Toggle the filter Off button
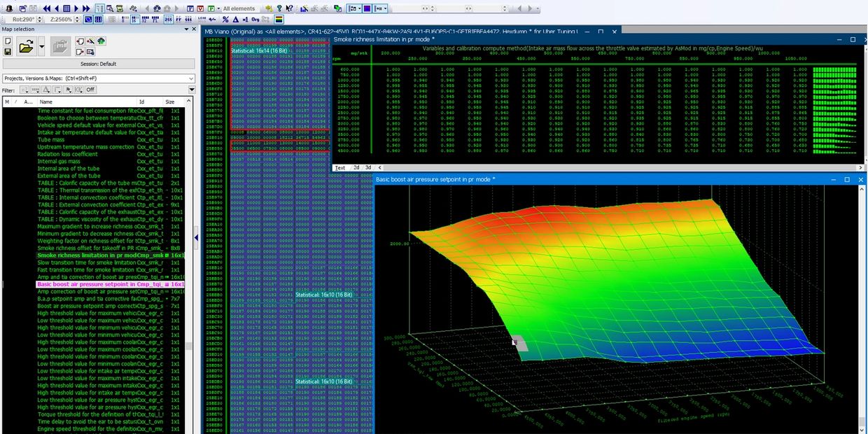 pos(90,90)
